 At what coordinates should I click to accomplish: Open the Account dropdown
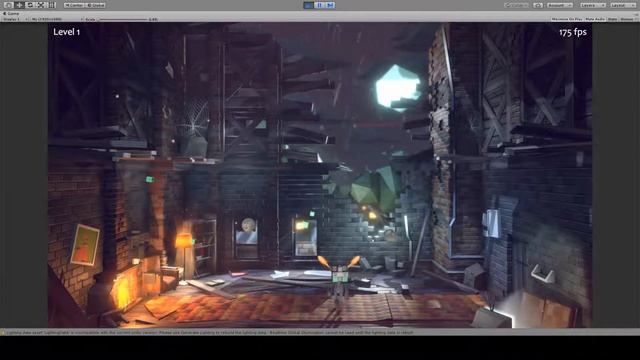pyautogui.click(x=560, y=5)
